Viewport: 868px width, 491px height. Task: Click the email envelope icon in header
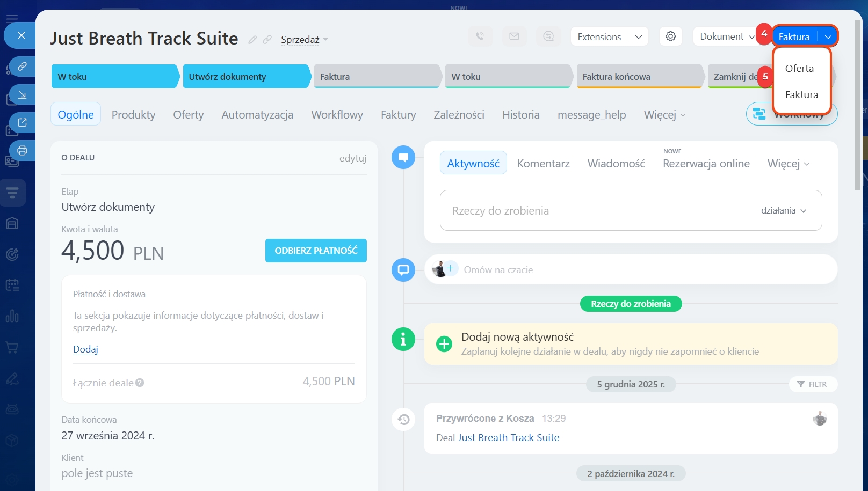(514, 36)
